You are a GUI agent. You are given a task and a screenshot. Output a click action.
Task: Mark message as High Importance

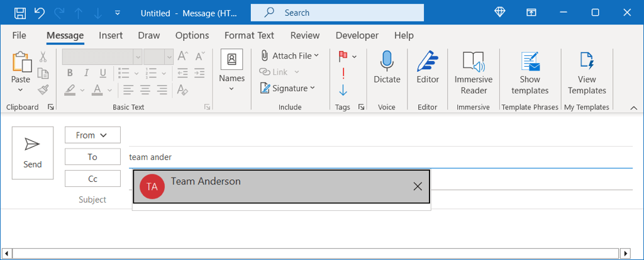(343, 73)
